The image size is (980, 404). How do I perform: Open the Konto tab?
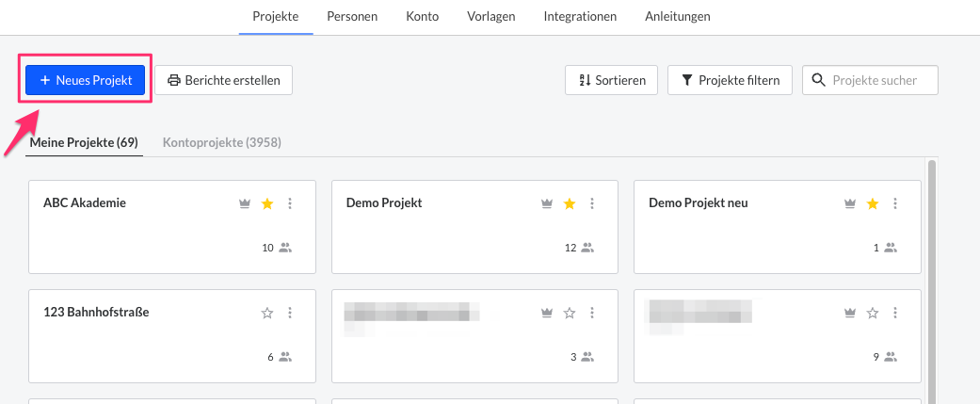[422, 17]
